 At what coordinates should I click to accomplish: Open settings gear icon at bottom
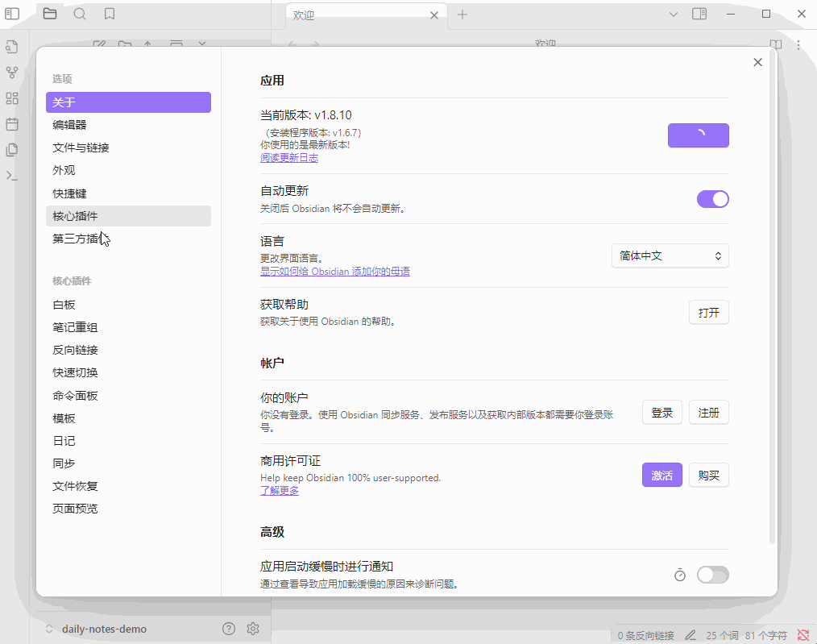pos(253,629)
